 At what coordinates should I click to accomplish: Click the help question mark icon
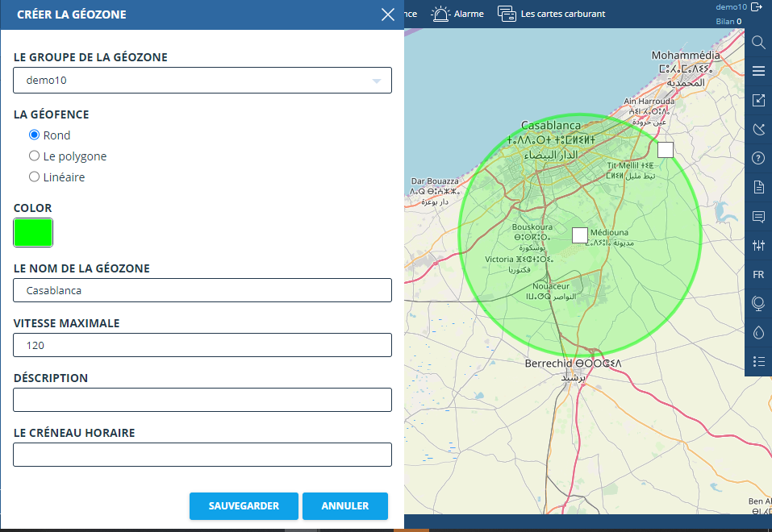pos(758,158)
